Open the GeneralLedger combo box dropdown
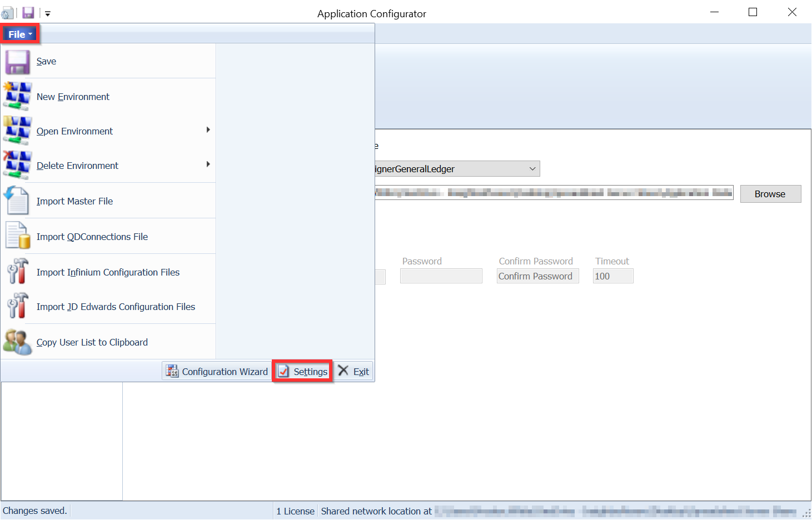 [x=532, y=169]
